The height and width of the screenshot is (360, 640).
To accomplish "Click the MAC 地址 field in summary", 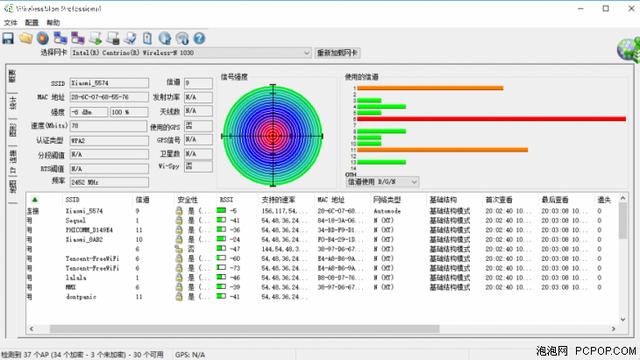I will pos(109,97).
